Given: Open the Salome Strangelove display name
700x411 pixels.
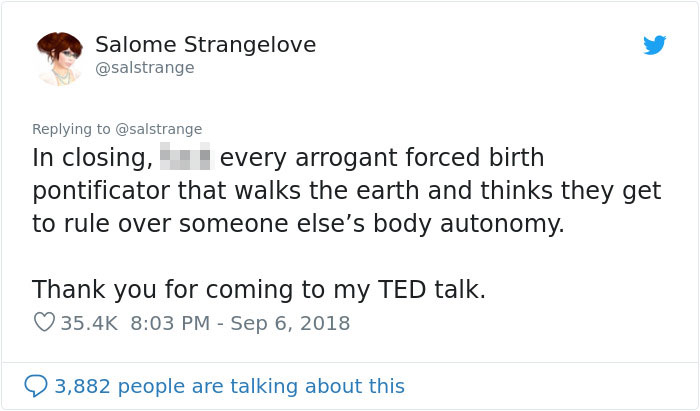Looking at the screenshot, I should tap(205, 45).
